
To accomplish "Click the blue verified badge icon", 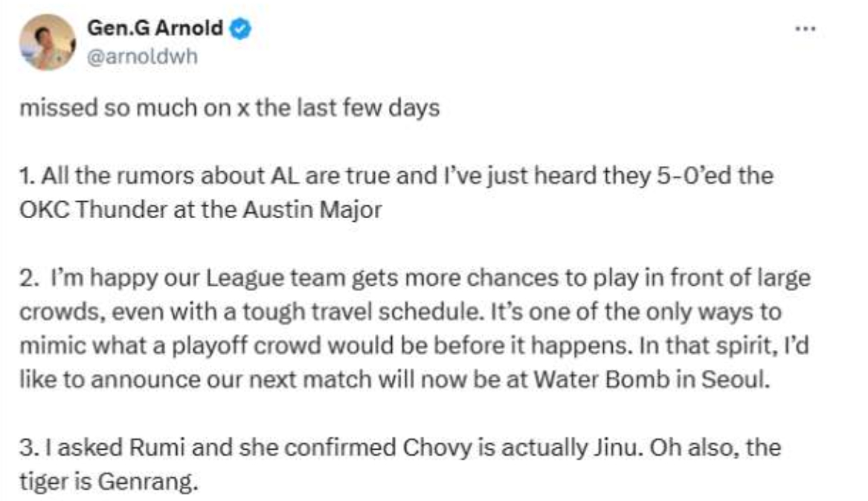I will [240, 28].
